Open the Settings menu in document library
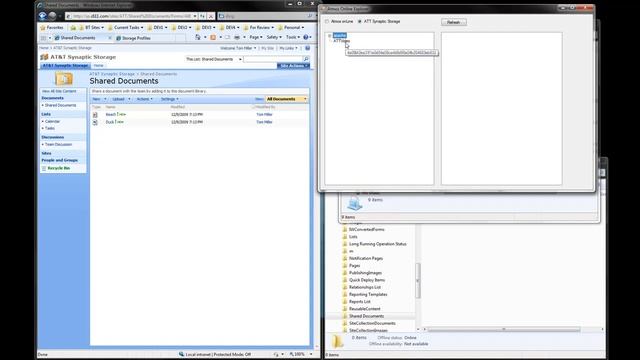Viewport: 640px width, 360px height. point(169,99)
